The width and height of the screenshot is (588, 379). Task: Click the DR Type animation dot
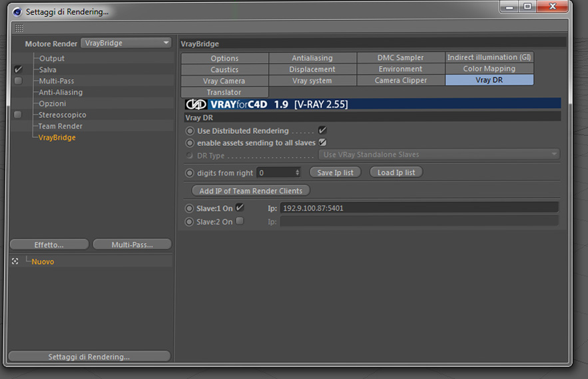coord(190,155)
